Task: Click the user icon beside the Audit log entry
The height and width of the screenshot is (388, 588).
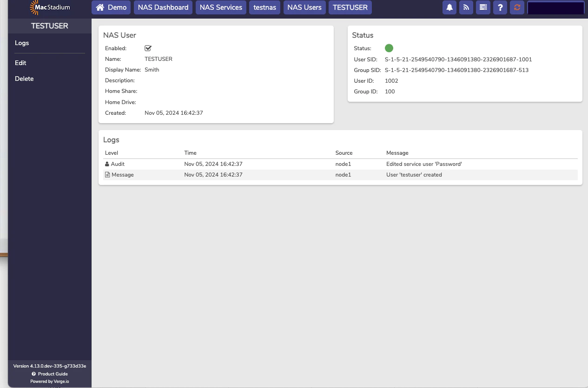Action: (x=106, y=164)
